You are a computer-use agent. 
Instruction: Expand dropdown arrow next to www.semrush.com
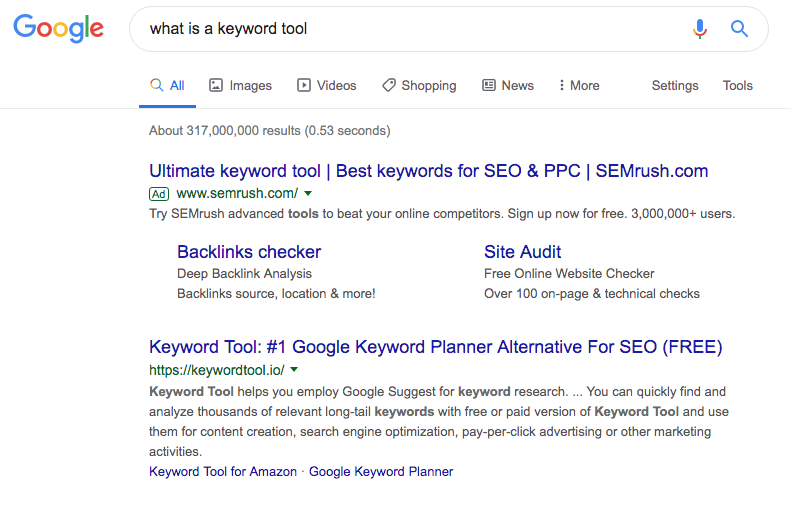(x=308, y=193)
